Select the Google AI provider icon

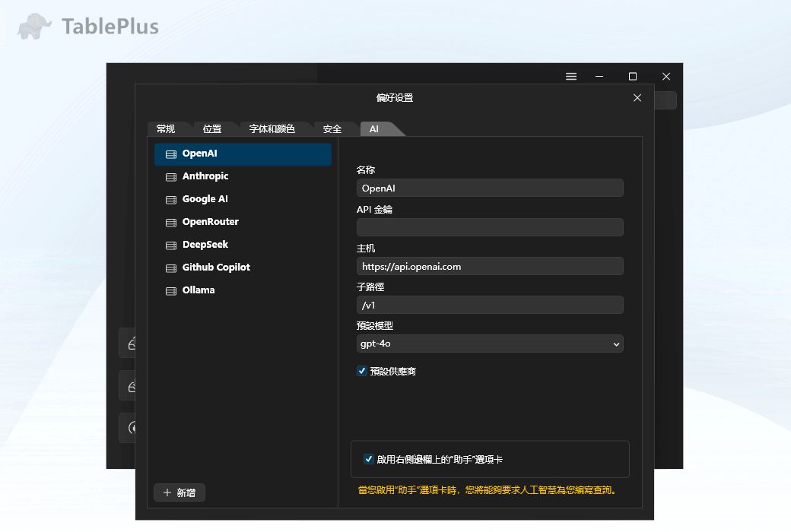click(x=170, y=198)
